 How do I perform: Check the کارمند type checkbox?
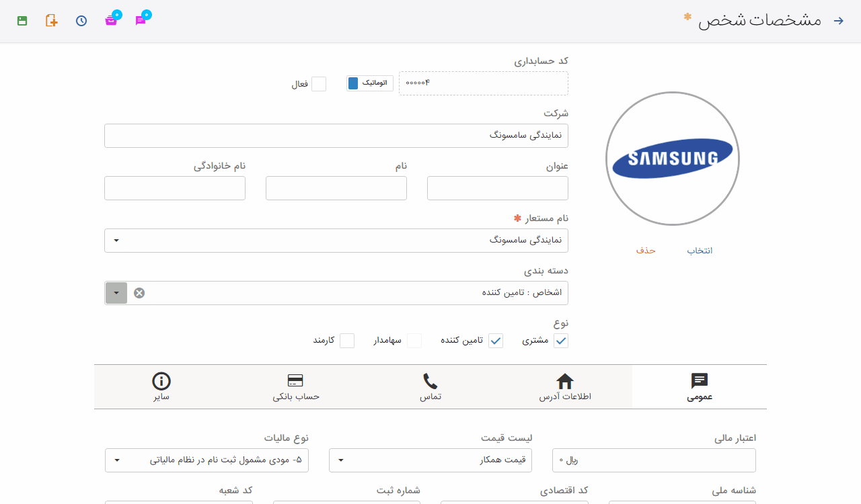[347, 341]
